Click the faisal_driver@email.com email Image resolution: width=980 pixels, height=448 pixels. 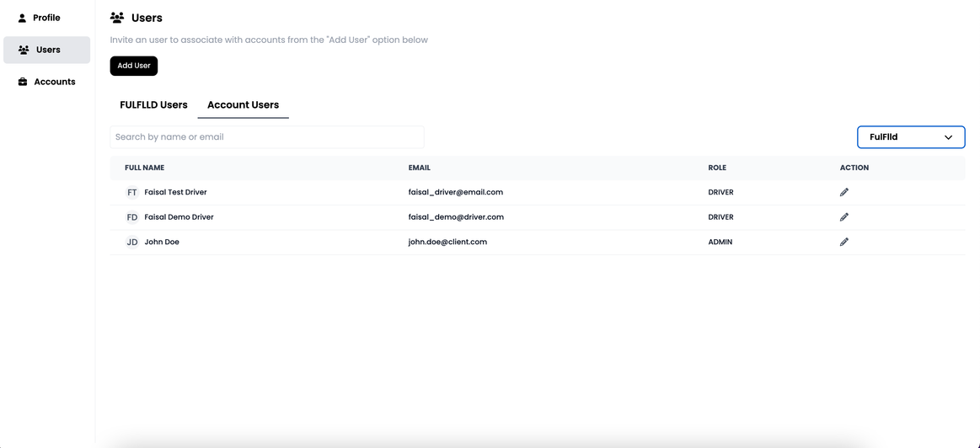(x=455, y=192)
